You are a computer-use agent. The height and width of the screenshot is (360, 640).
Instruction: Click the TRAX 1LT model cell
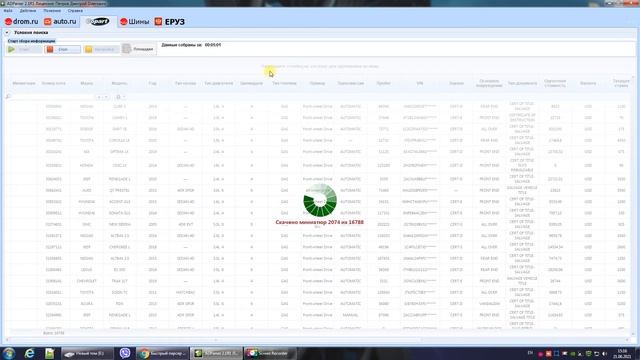point(120,281)
